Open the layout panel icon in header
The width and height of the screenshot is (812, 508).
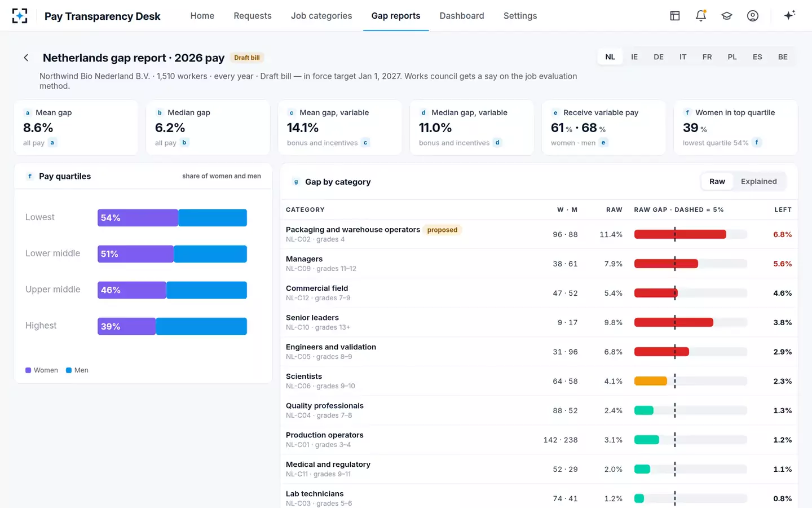tap(675, 16)
